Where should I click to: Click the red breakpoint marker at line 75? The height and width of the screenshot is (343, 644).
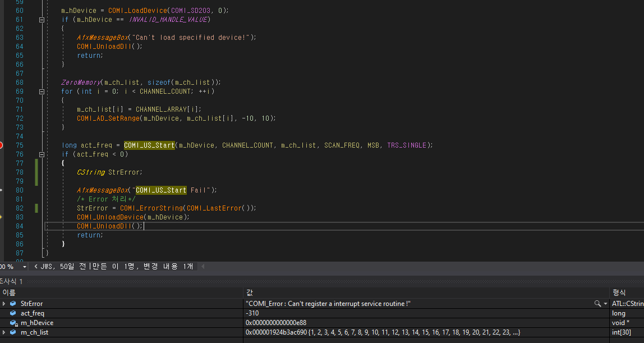coord(1,145)
